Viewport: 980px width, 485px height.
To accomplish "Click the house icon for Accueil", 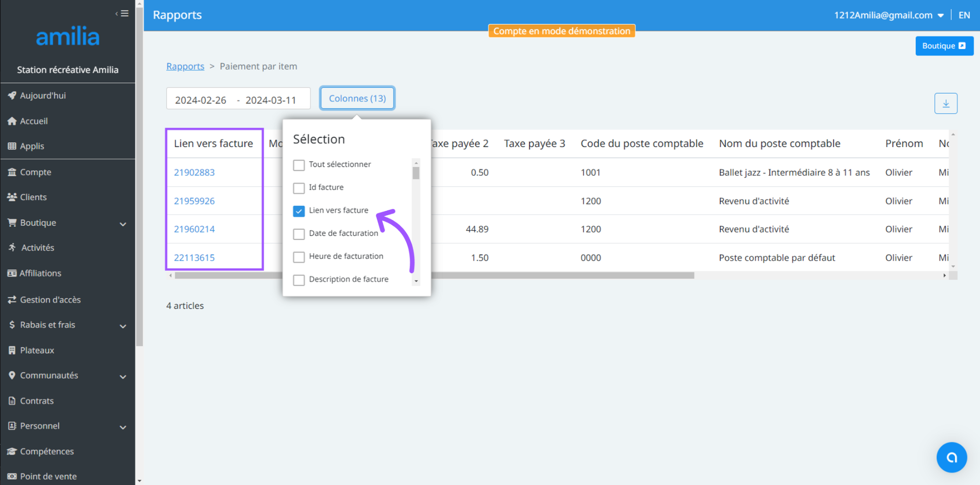I will click(x=12, y=121).
